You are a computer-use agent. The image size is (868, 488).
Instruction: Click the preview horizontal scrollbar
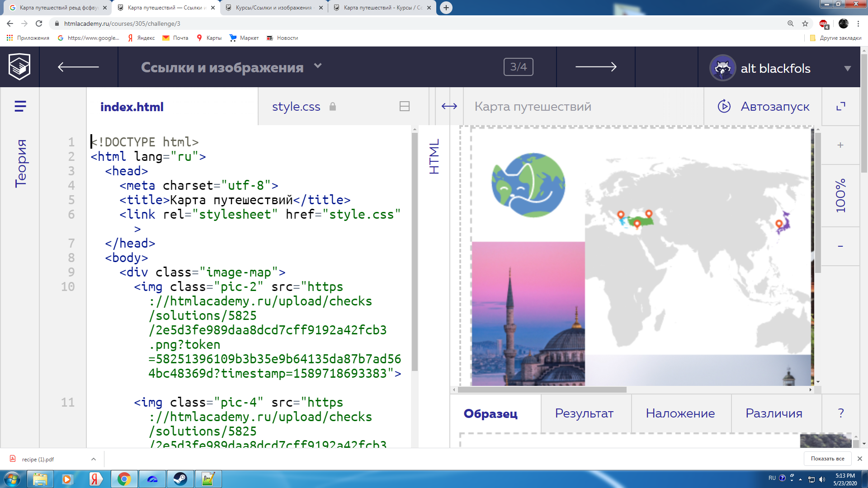click(542, 389)
